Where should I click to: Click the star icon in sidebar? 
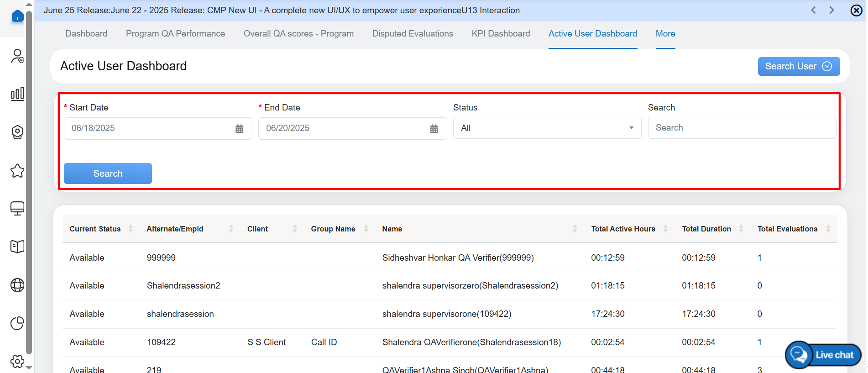click(x=17, y=171)
